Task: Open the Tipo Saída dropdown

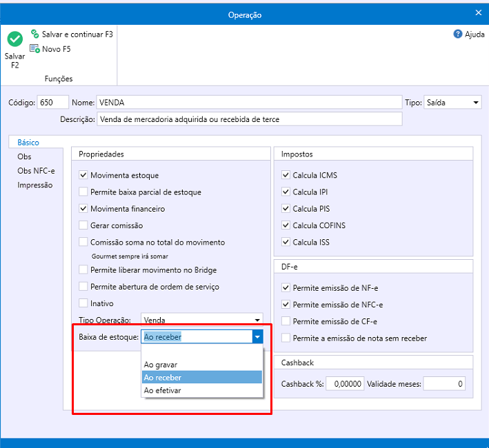Action: (476, 103)
